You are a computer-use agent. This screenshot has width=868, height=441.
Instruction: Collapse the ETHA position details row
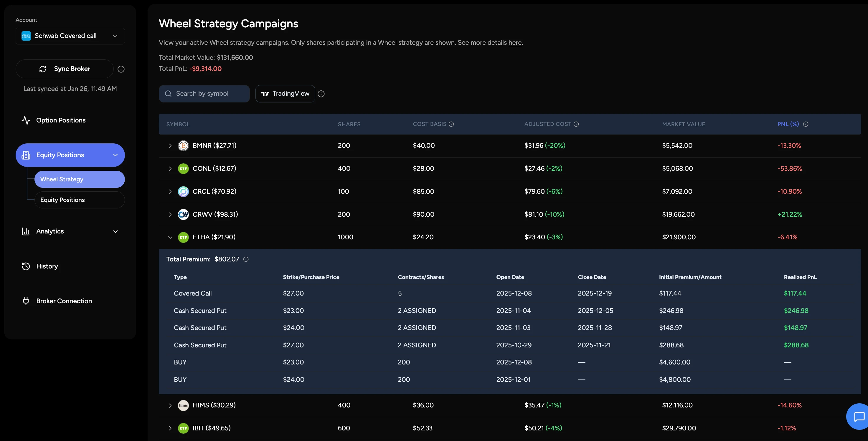[x=171, y=237]
